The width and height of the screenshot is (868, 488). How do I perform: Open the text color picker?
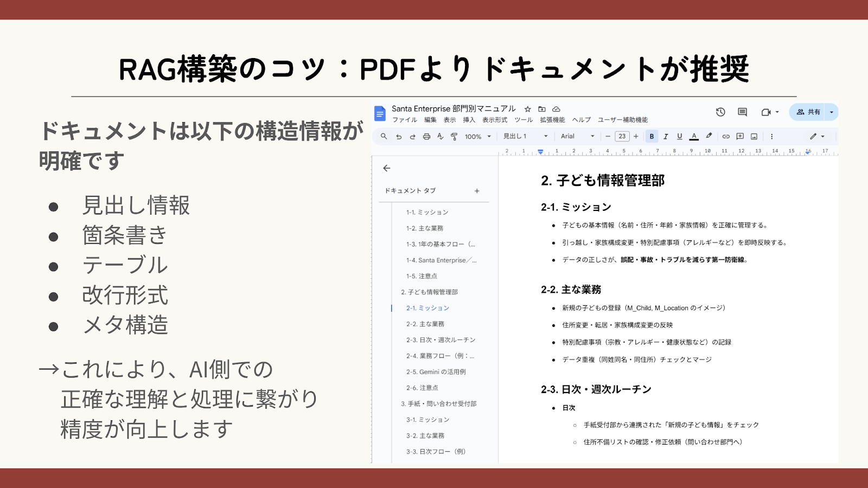click(694, 137)
